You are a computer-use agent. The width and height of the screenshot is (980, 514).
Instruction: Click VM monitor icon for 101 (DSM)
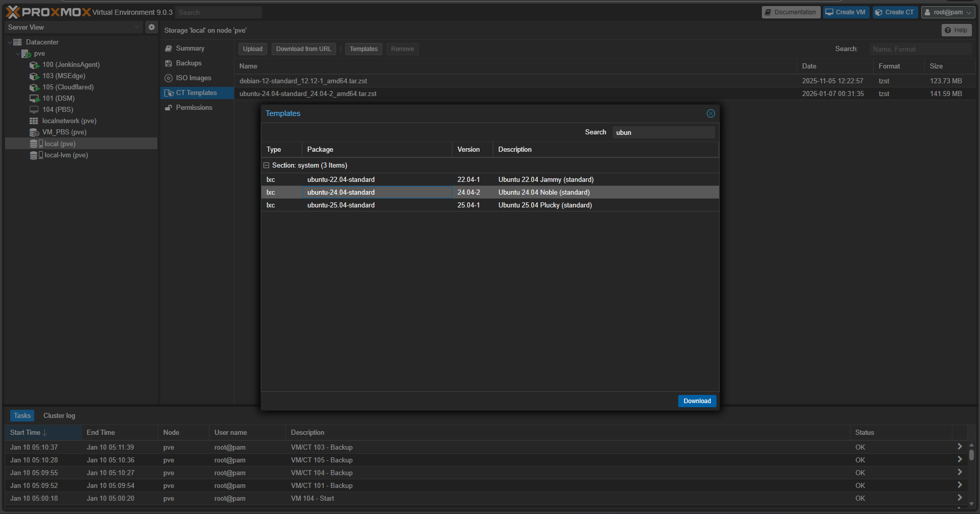[34, 99]
